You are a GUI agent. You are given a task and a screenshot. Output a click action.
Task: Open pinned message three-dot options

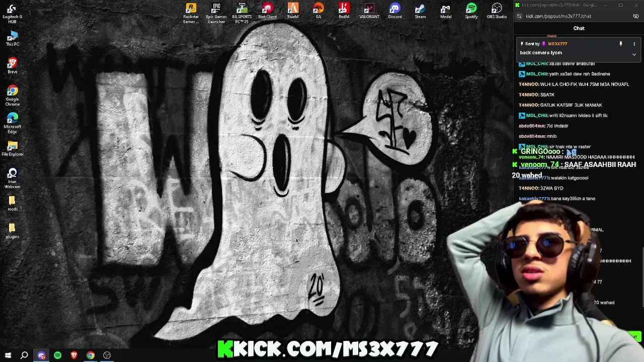pyautogui.click(x=634, y=44)
